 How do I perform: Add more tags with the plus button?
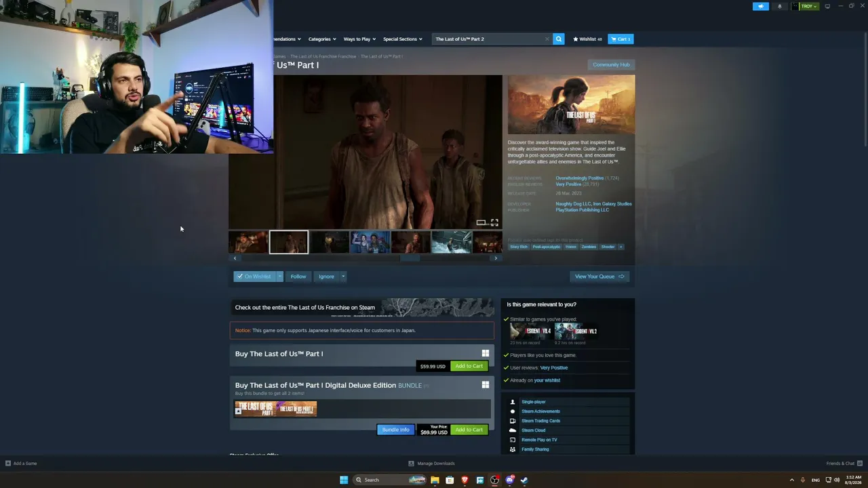[620, 247]
